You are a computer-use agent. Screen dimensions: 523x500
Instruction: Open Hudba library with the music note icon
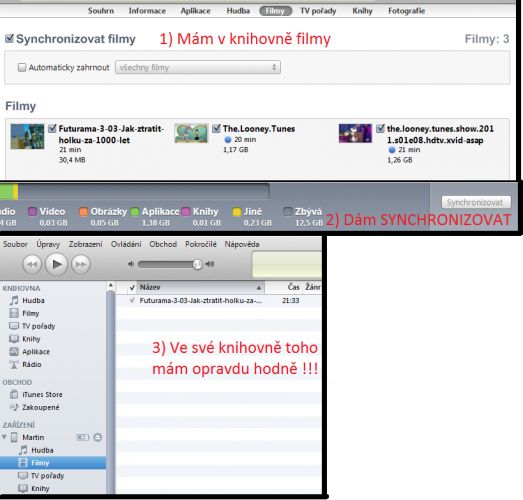(28, 301)
